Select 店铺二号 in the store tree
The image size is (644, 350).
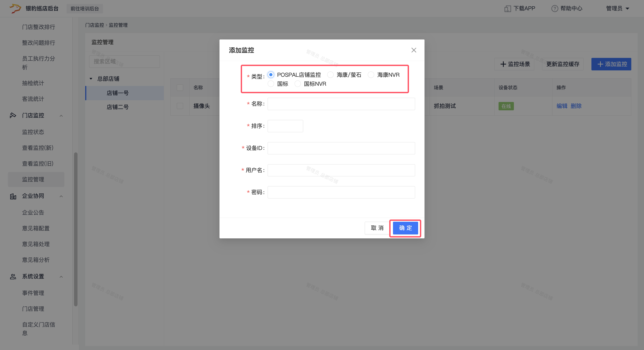pos(117,107)
